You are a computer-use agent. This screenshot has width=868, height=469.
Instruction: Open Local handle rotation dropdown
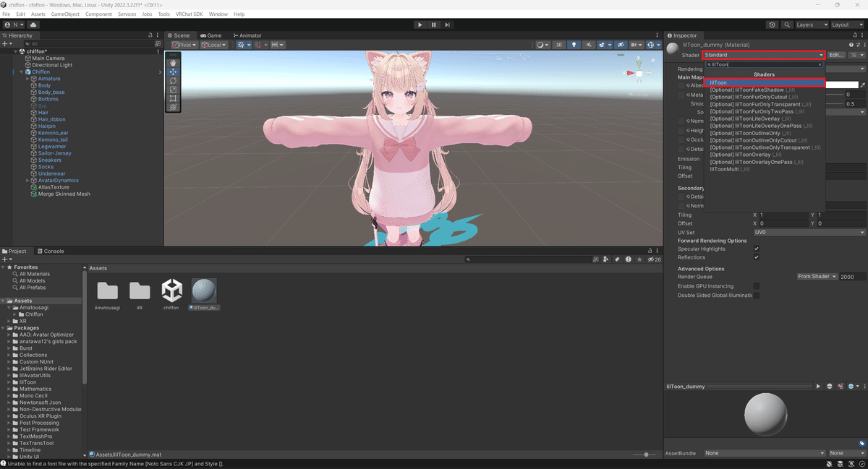click(214, 45)
